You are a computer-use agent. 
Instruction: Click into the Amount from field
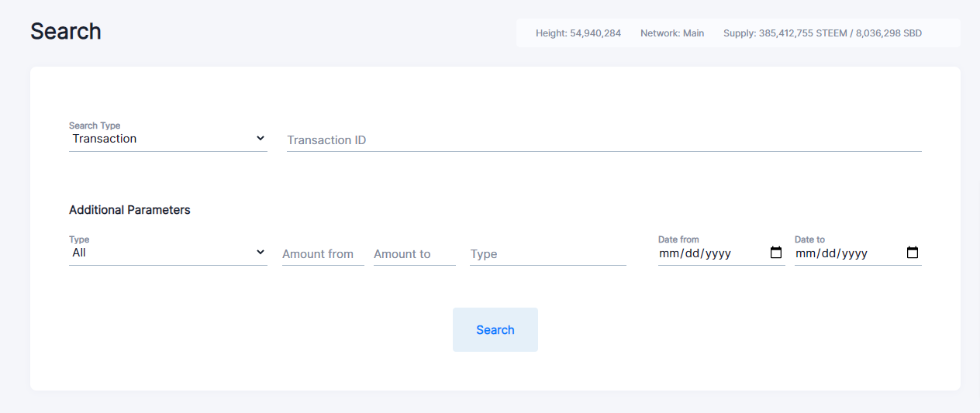pyautogui.click(x=323, y=254)
